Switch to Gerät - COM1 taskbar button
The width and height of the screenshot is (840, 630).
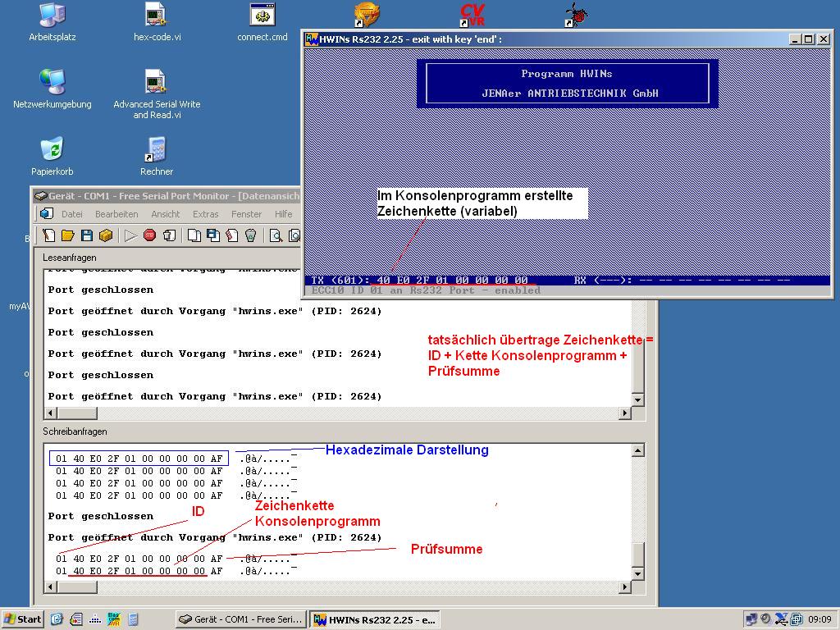(x=240, y=619)
